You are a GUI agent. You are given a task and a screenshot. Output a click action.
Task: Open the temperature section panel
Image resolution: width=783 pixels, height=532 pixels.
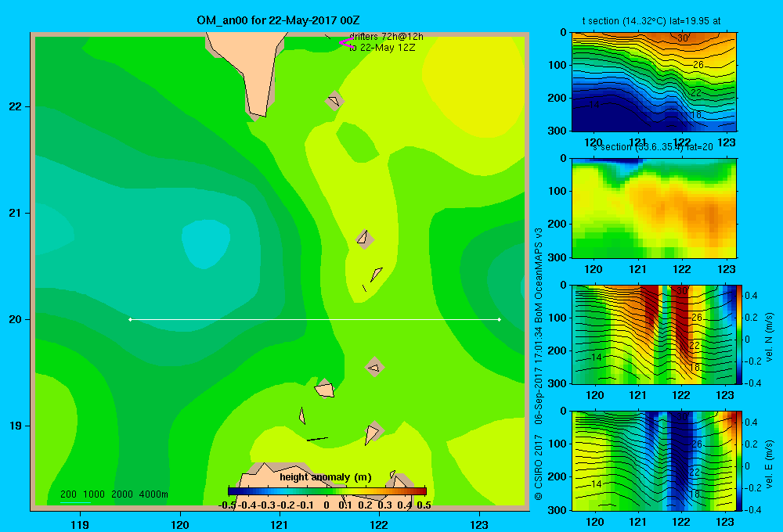(654, 82)
